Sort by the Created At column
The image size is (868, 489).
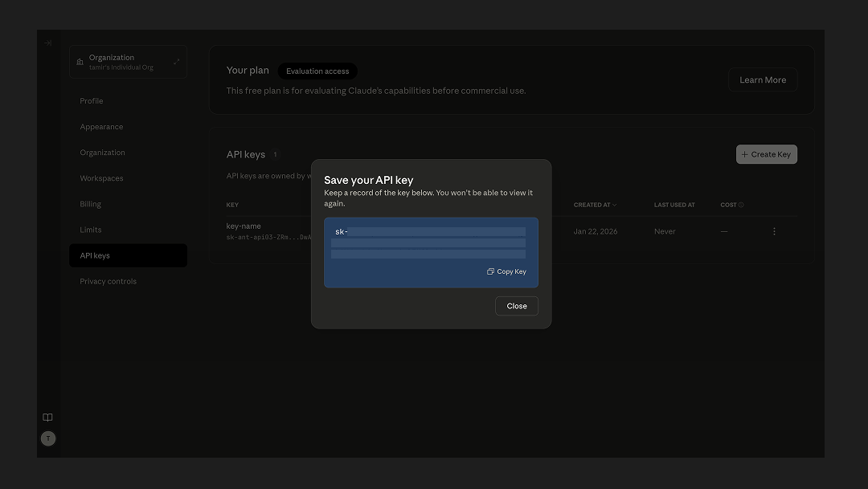click(595, 205)
